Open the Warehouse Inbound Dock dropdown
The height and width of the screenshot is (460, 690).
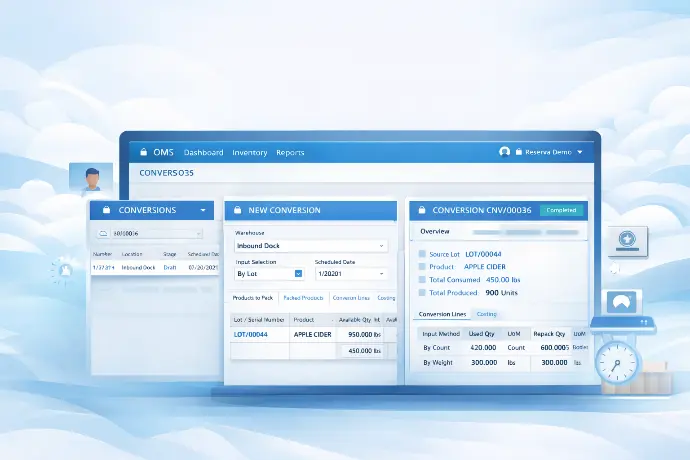(311, 246)
